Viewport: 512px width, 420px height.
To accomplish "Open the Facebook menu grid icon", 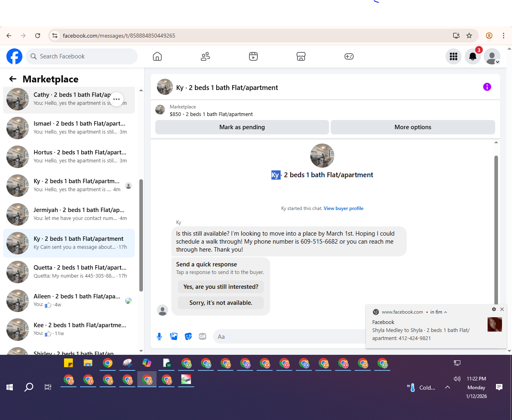I will pos(454,56).
